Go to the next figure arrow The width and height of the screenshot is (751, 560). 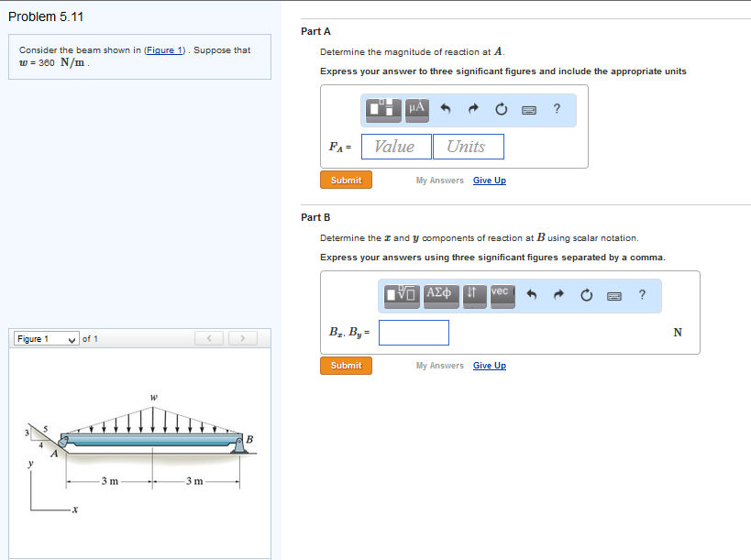(242, 339)
